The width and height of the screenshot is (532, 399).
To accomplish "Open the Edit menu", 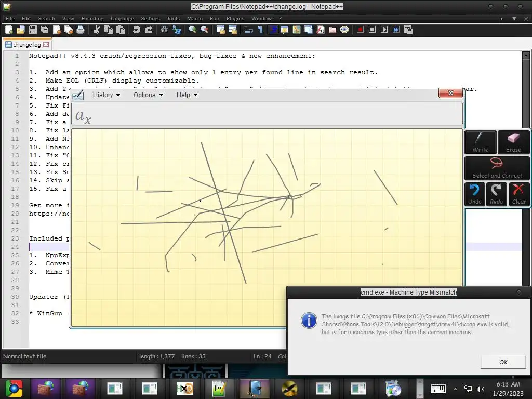I will pos(26,18).
